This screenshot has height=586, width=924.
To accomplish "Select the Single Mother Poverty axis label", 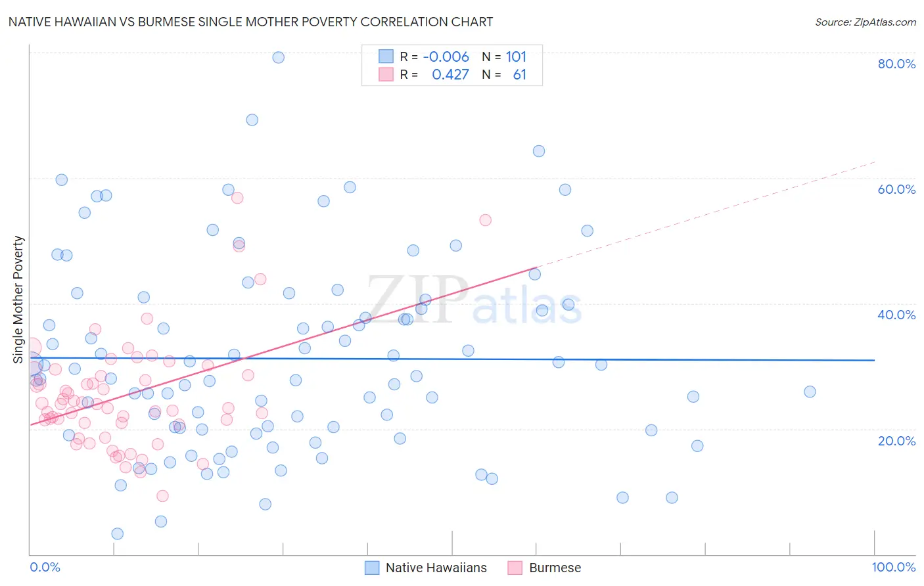I will coord(18,300).
